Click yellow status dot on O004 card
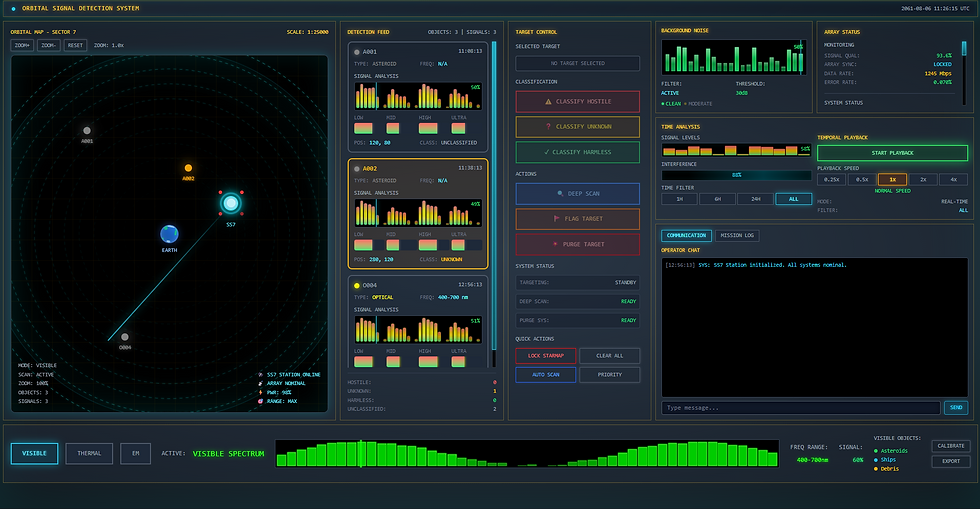Image resolution: width=980 pixels, height=509 pixels. click(x=357, y=286)
